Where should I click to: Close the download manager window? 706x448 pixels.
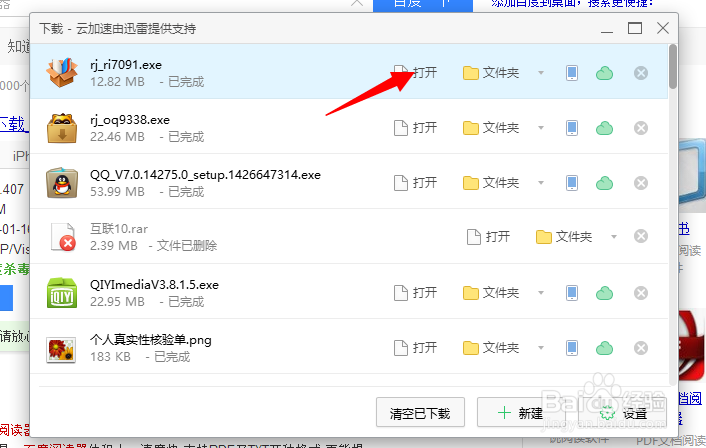[x=663, y=28]
